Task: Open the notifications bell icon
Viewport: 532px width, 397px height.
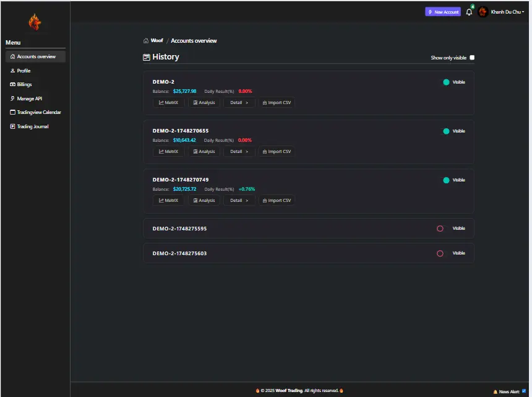Action: click(x=469, y=12)
